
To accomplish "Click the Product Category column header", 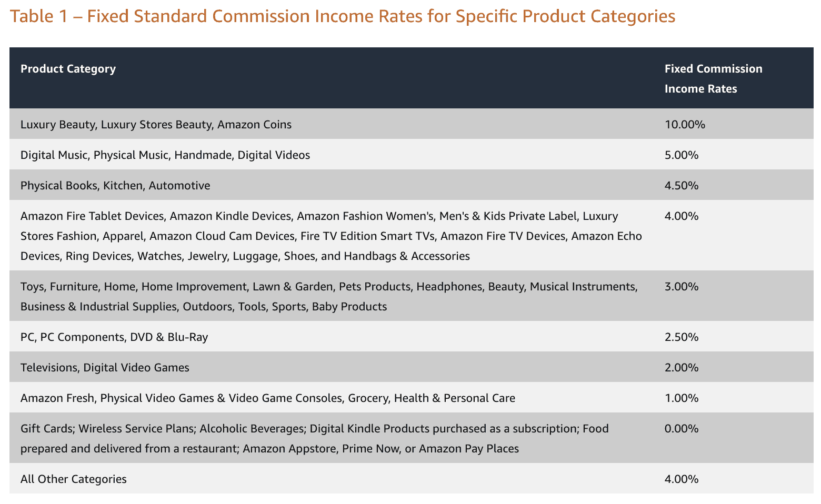I will 68,69.
